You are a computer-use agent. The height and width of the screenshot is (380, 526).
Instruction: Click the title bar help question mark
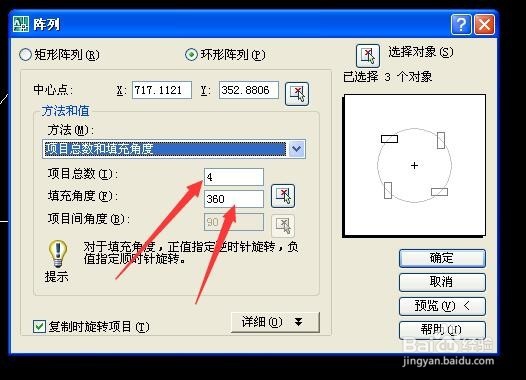tap(461, 24)
